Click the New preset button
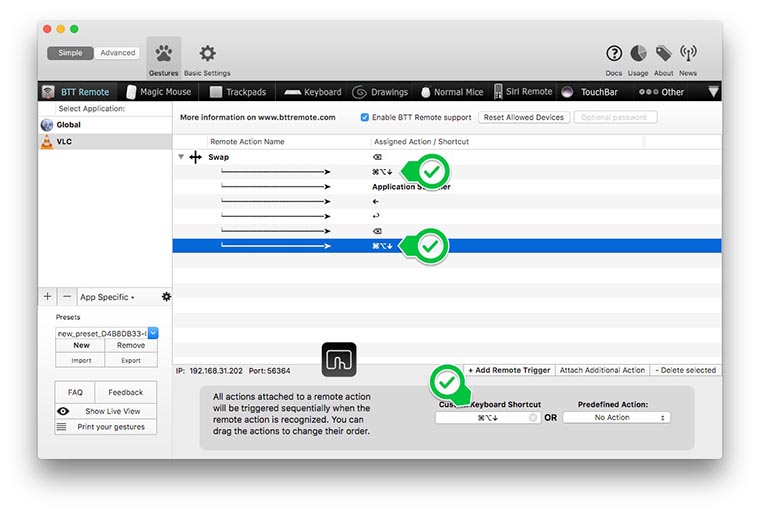The width and height of the screenshot is (760, 513). [x=81, y=345]
